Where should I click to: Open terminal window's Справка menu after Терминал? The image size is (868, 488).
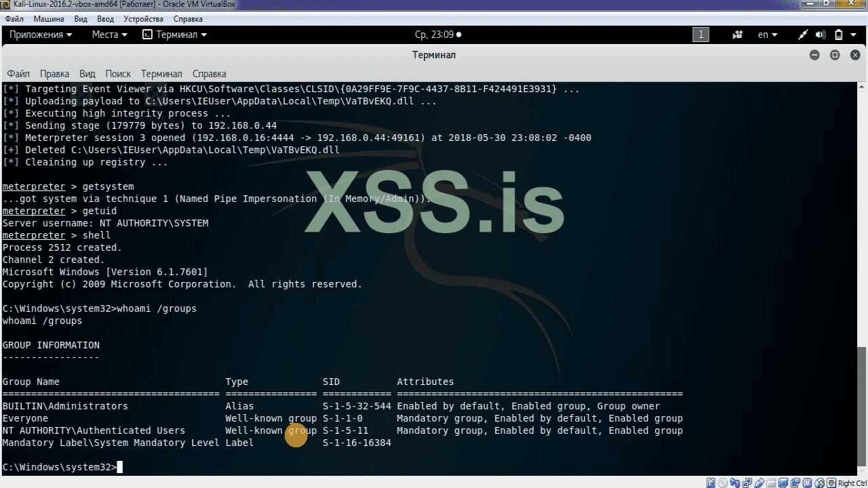209,74
